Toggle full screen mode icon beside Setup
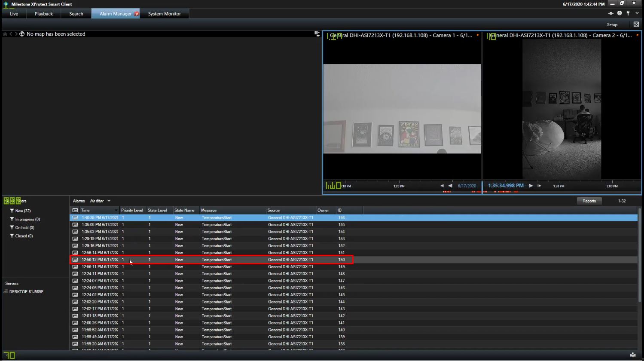 [636, 24]
